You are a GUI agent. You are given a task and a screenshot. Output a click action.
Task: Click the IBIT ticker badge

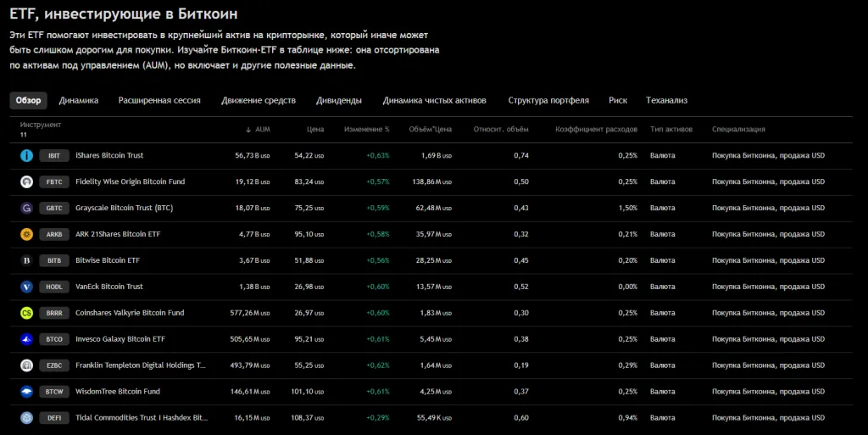(54, 155)
